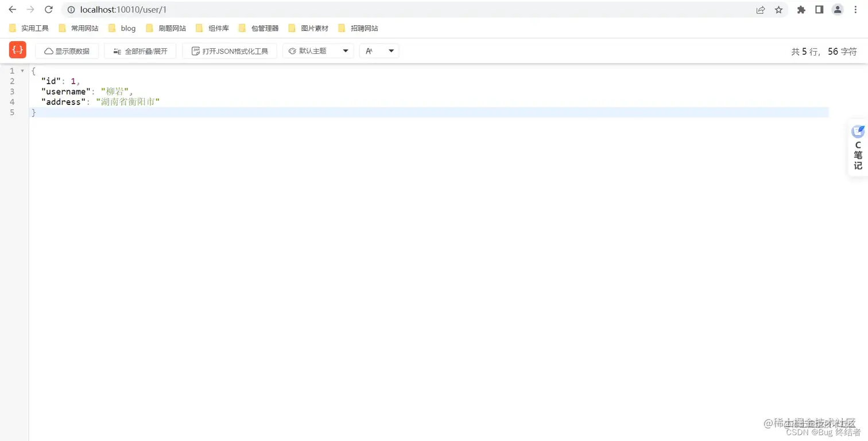
Task: Open the profile avatar menu
Action: point(838,10)
